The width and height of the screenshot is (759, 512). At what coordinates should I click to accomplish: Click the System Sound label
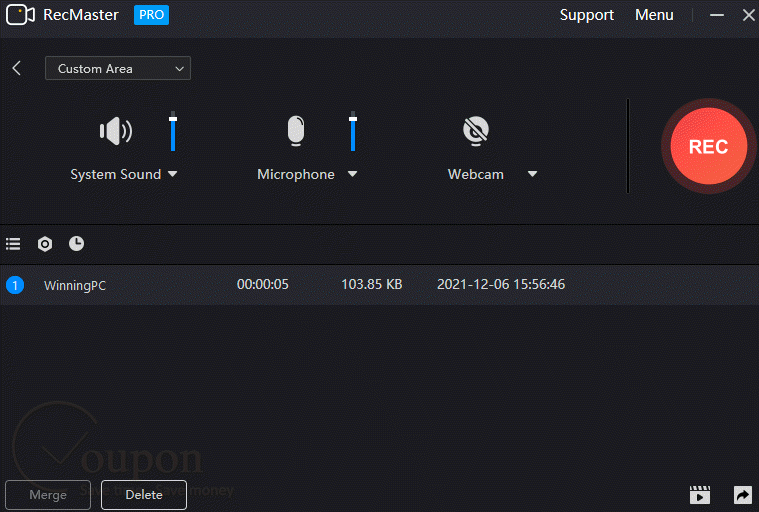(116, 174)
